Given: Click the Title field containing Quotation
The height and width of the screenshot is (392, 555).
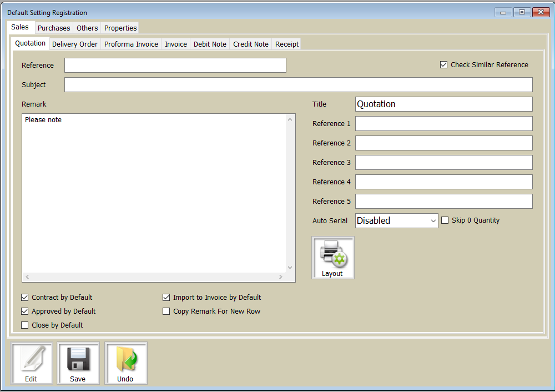Looking at the screenshot, I should point(444,104).
